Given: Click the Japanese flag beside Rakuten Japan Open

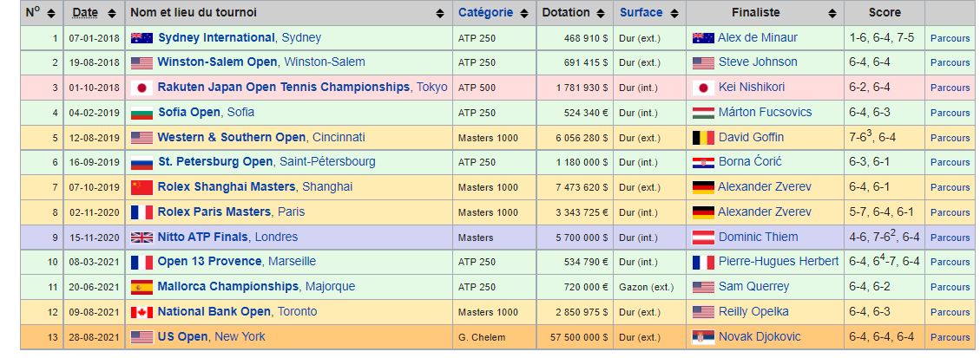Looking at the screenshot, I should click(x=141, y=88).
